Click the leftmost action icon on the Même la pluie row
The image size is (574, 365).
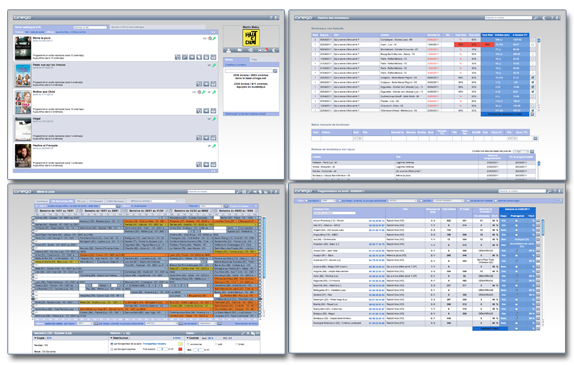click(x=178, y=57)
